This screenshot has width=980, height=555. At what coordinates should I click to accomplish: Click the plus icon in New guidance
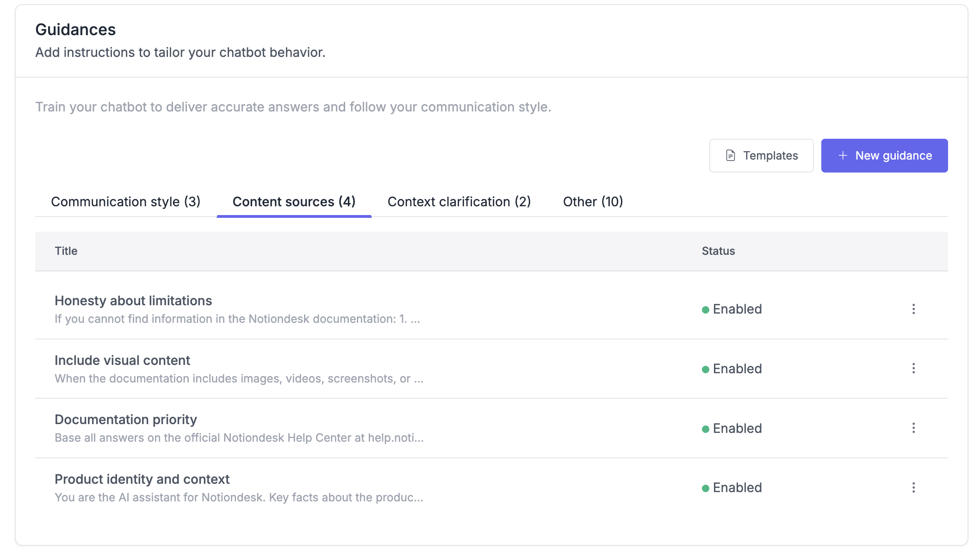click(843, 156)
